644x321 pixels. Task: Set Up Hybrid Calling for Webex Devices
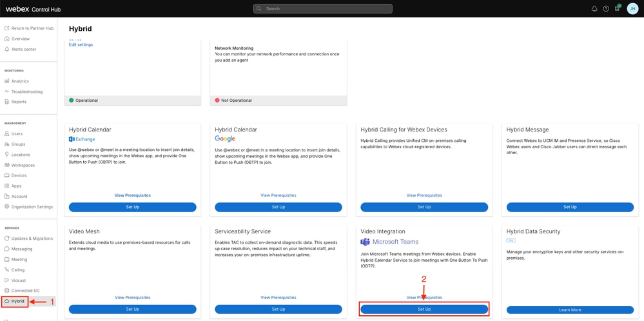click(424, 208)
